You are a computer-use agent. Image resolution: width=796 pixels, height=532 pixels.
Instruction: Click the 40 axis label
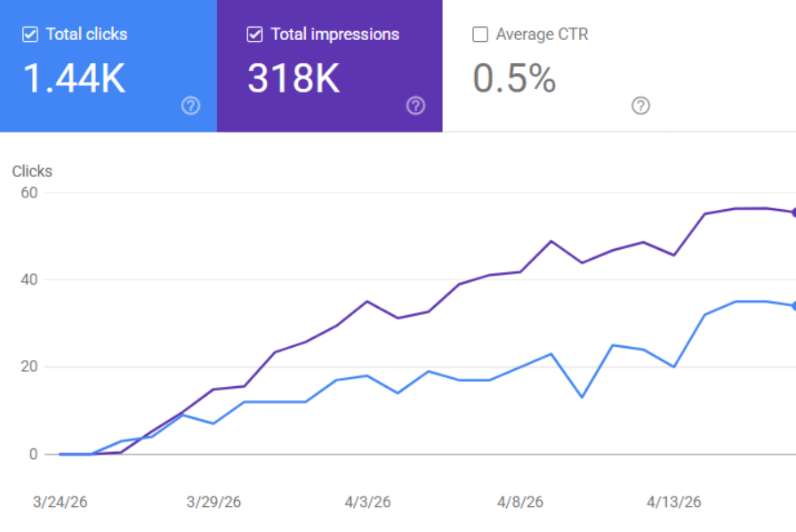coord(29,279)
